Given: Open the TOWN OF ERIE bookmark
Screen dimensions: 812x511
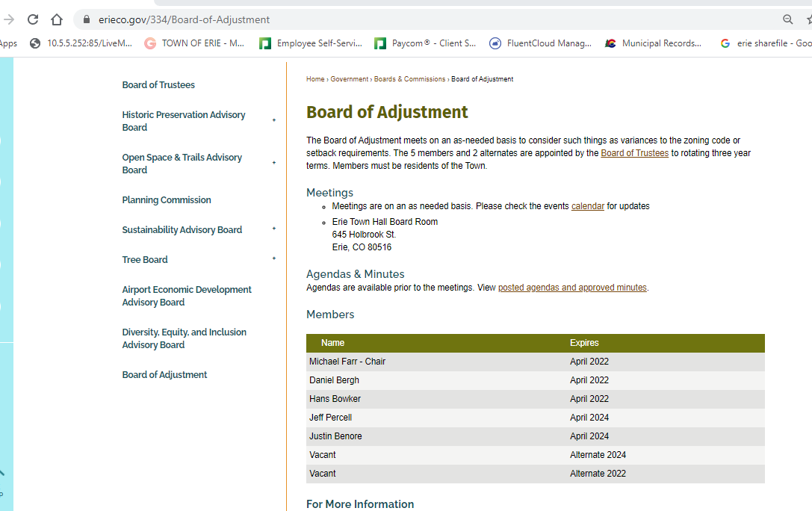Looking at the screenshot, I should (x=195, y=43).
